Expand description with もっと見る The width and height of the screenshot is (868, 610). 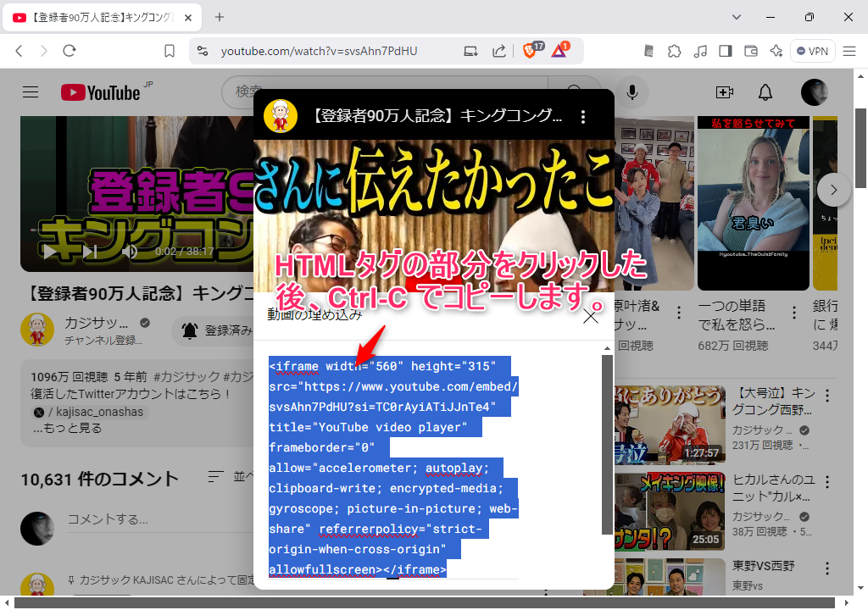click(67, 428)
